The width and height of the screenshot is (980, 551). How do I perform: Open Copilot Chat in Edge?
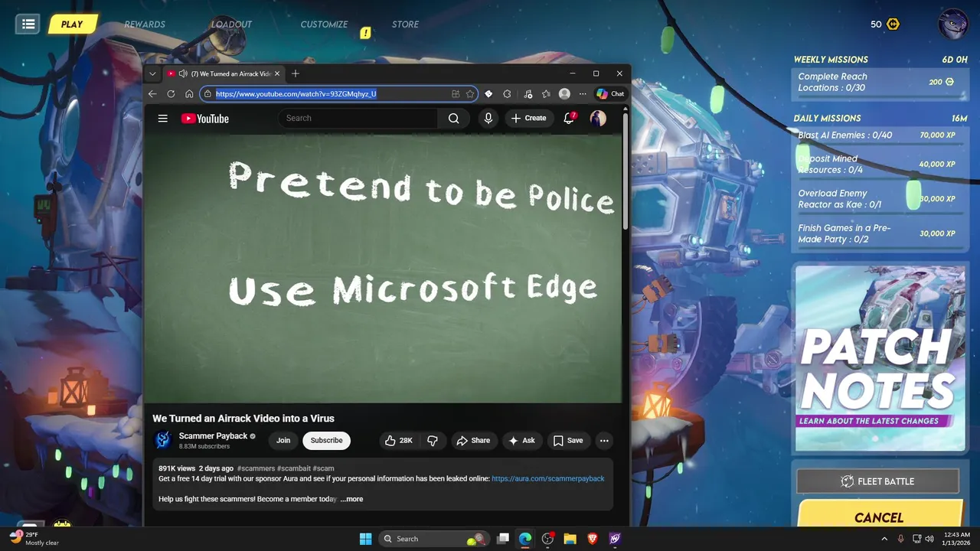click(x=610, y=94)
